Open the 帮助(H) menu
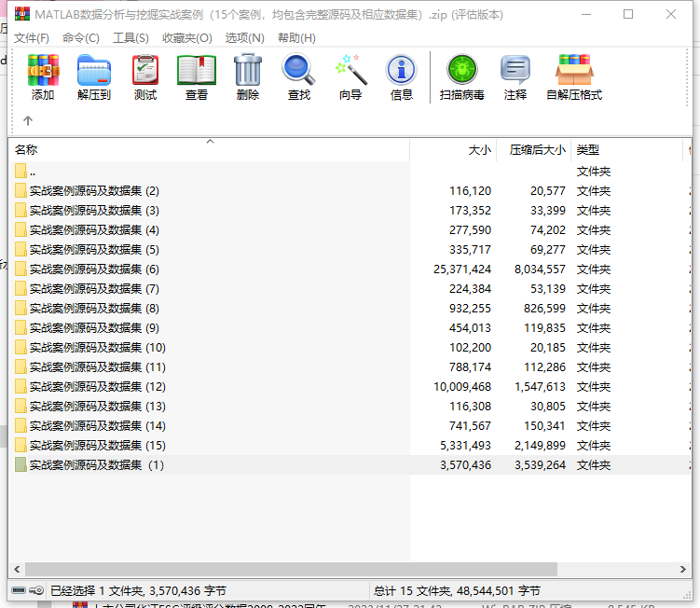Image resolution: width=700 pixels, height=608 pixels. tap(296, 38)
